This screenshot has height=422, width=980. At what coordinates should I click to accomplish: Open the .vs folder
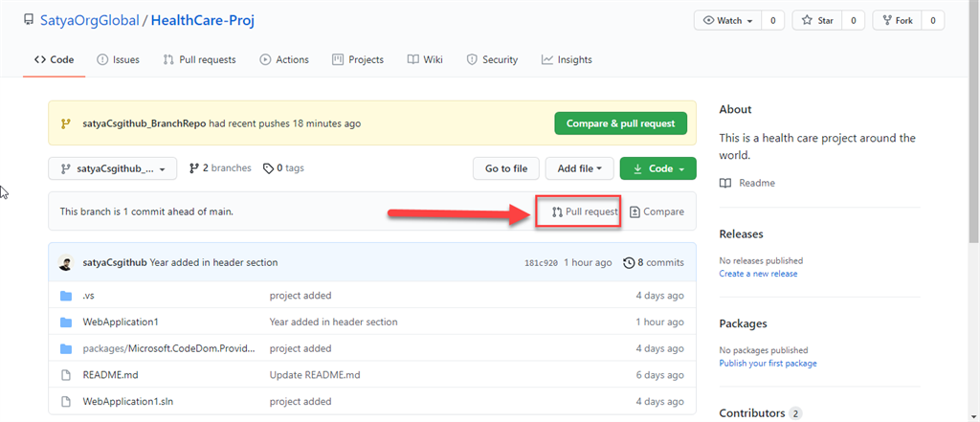pyautogui.click(x=88, y=296)
